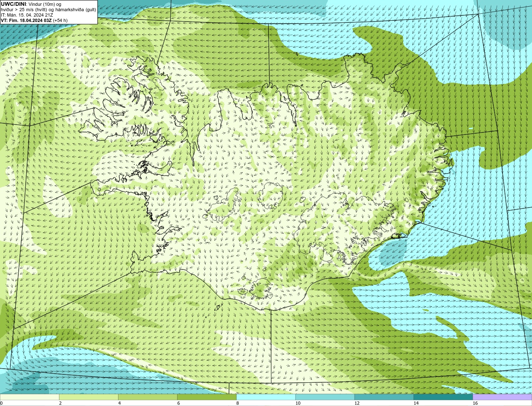The height and width of the screenshot is (406, 532).
Task: Click the 10–12 m/s turquoise legend swatch
Action: (325, 397)
